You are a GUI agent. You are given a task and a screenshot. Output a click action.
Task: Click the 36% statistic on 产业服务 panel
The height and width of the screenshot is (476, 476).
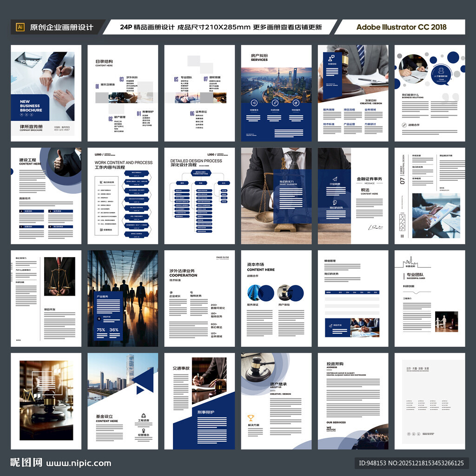click(x=114, y=330)
